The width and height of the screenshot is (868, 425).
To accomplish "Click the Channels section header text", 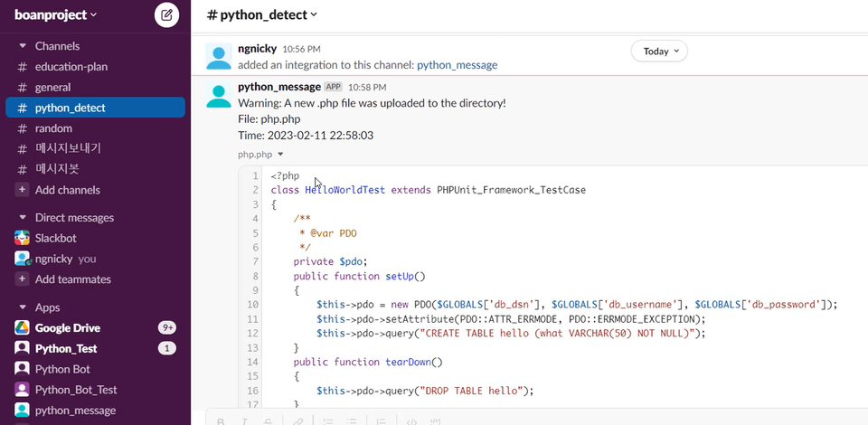I will [57, 46].
